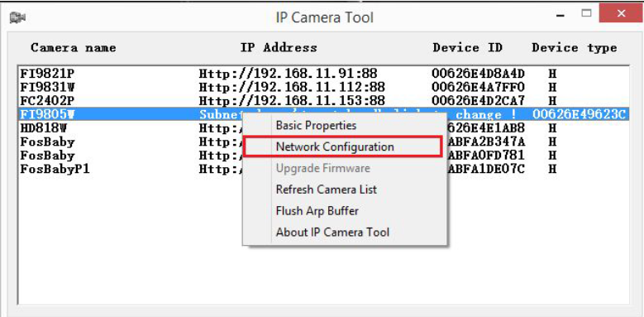Screen dimensions: 644x317
Task: Select the FI9831W camera row
Action: pos(322,87)
